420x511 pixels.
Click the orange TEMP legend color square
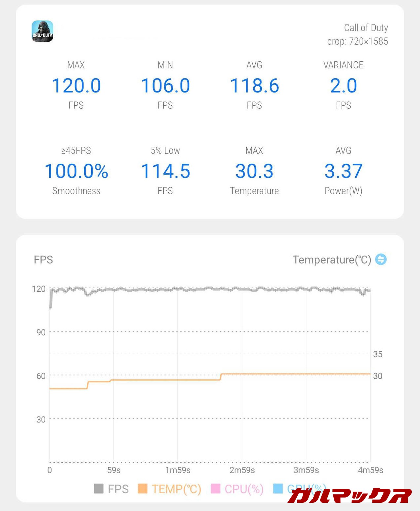142,488
